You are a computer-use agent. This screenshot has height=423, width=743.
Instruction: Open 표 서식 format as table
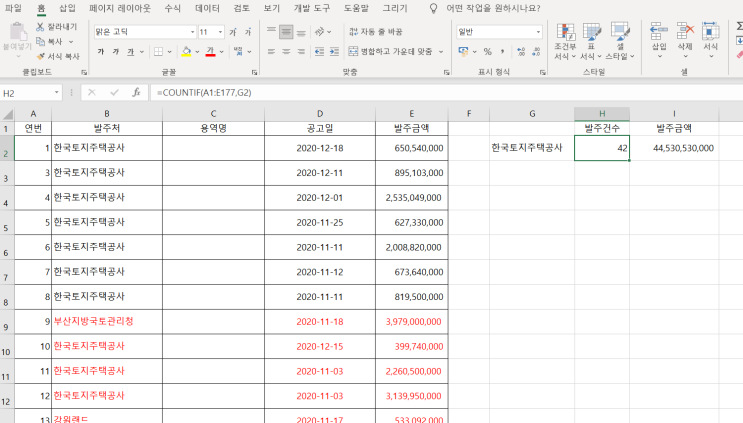[x=591, y=41]
